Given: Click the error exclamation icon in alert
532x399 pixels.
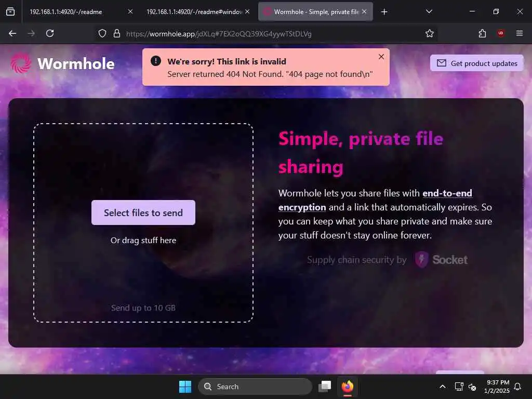Looking at the screenshot, I should pos(156,61).
